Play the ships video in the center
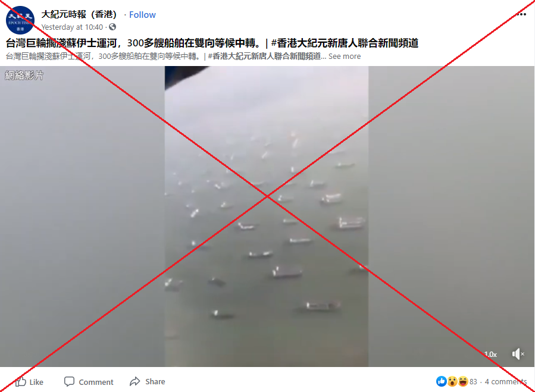Screen dimensions: 535x392 (x=267, y=217)
